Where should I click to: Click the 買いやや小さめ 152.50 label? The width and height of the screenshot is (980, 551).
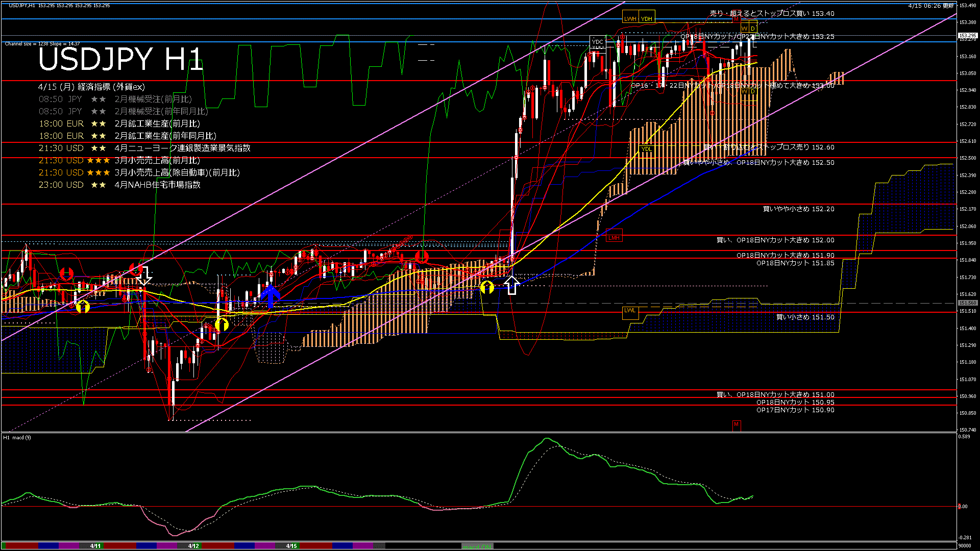pos(758,162)
